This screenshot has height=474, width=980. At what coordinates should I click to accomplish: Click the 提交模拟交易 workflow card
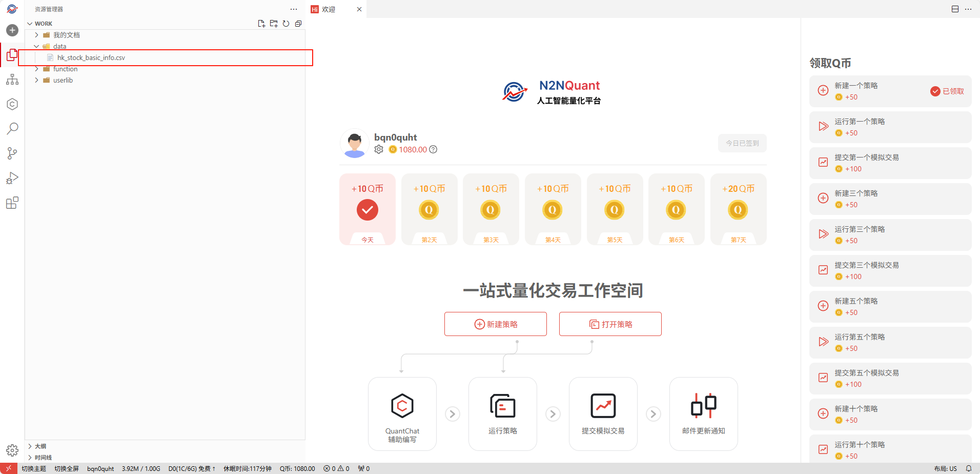tap(603, 414)
